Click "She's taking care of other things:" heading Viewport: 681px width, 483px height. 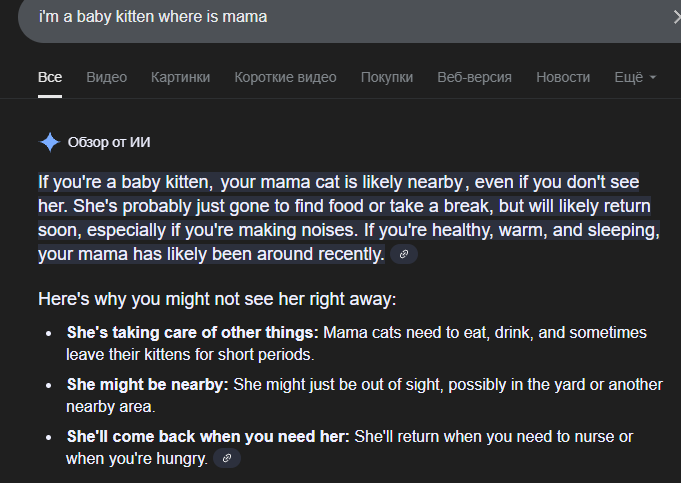pyautogui.click(x=193, y=332)
